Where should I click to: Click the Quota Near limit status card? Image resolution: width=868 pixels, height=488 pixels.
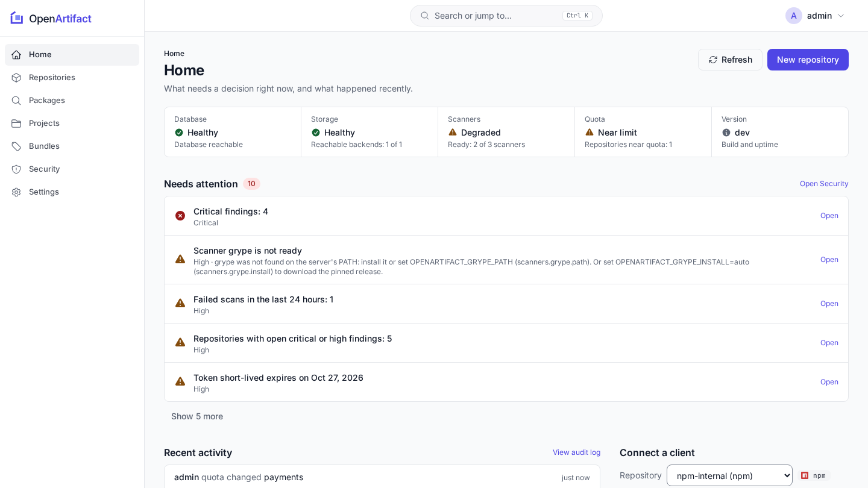pyautogui.click(x=643, y=132)
